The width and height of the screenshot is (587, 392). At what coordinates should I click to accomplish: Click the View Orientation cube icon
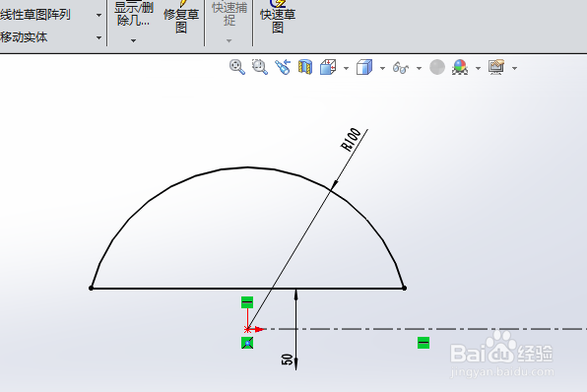pos(328,67)
